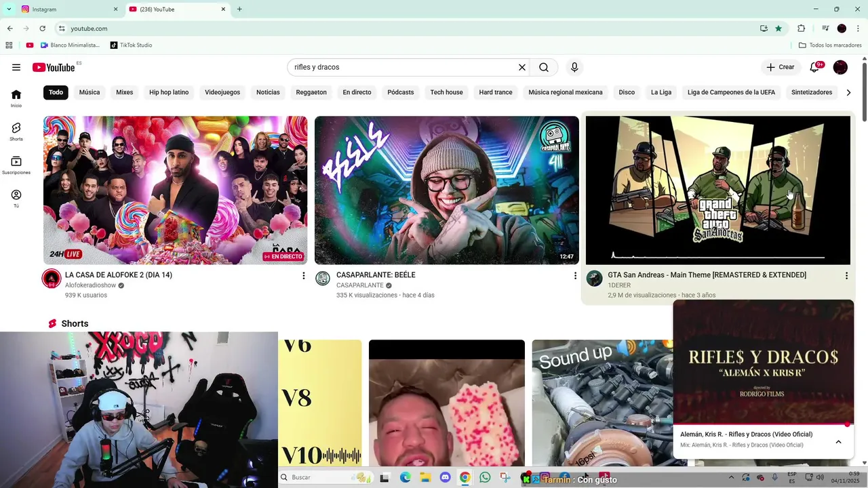This screenshot has width=868, height=488.
Task: Open options for CASAPARLANTE: BEÉLE video
Action: coord(575,276)
